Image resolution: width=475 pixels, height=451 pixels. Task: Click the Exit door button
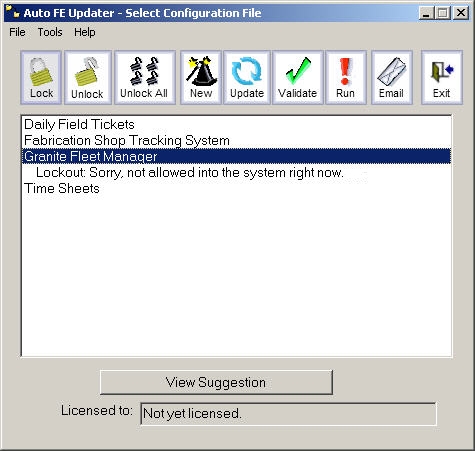pyautogui.click(x=442, y=78)
